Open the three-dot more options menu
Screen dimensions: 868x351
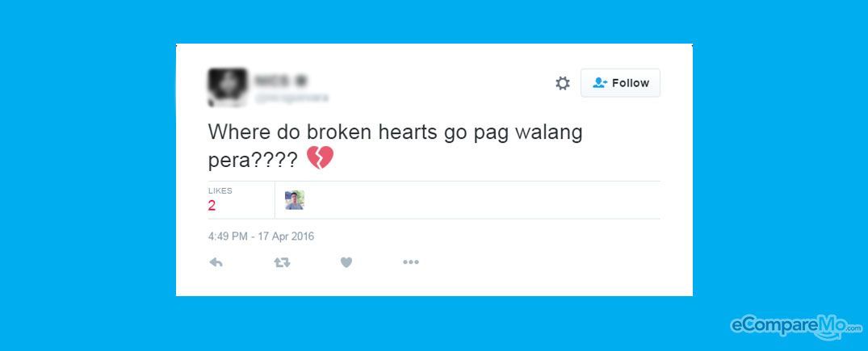point(411,262)
